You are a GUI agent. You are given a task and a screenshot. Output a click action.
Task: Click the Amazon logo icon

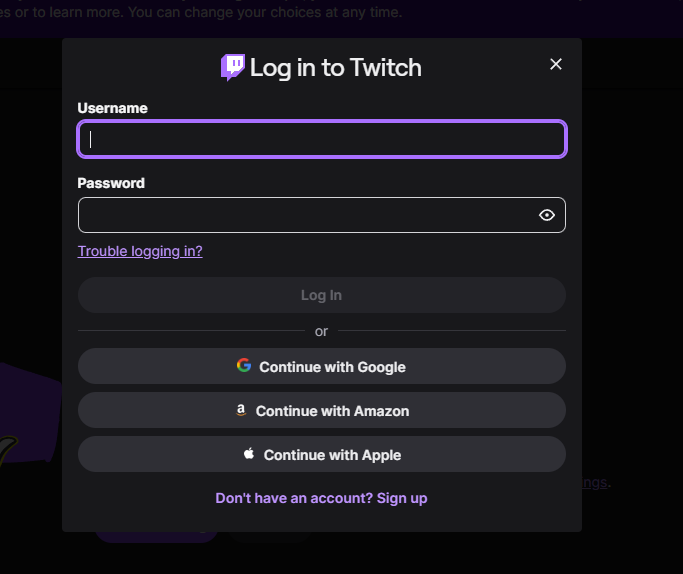(x=241, y=410)
